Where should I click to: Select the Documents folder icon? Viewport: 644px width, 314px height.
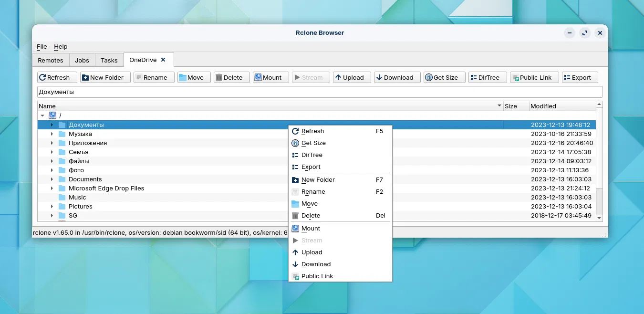62,179
